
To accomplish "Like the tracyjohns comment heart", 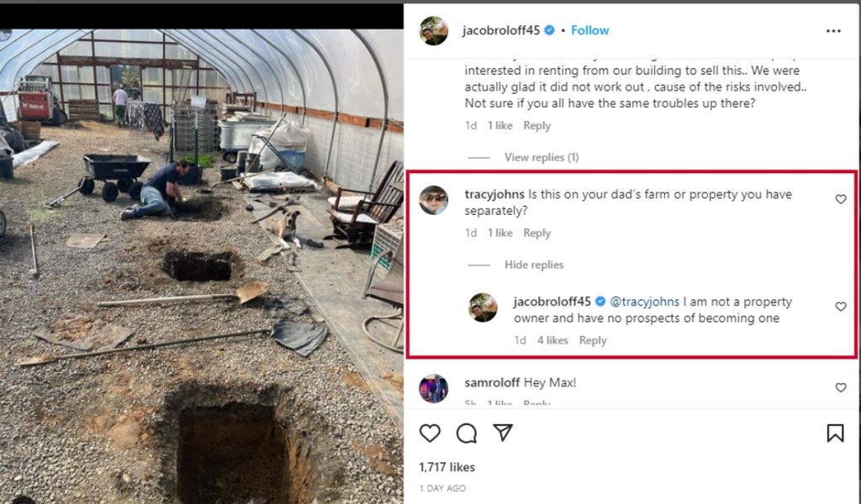I will pyautogui.click(x=841, y=200).
